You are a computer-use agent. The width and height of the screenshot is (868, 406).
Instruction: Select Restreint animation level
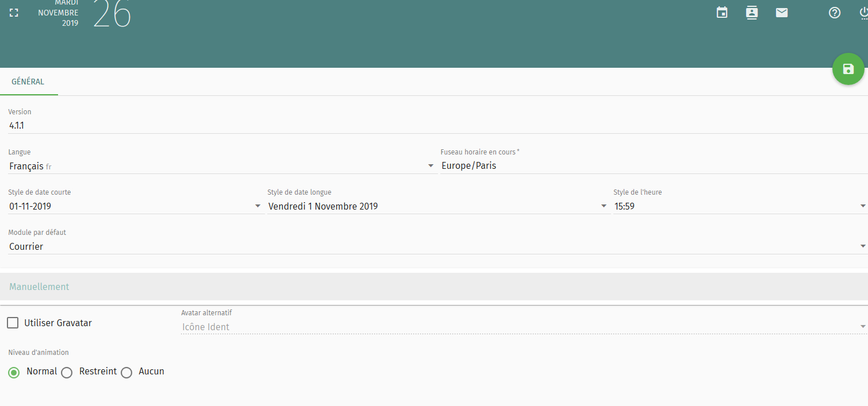click(67, 372)
